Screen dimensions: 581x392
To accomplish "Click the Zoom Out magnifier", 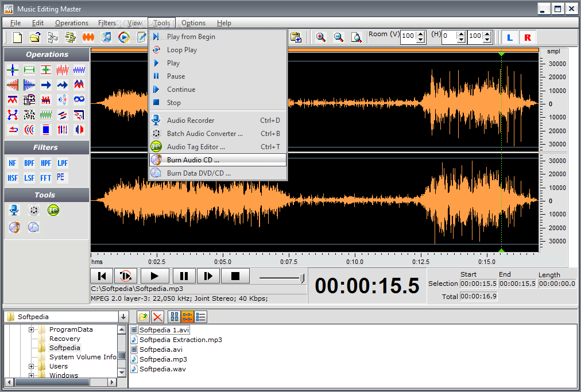I will click(338, 37).
